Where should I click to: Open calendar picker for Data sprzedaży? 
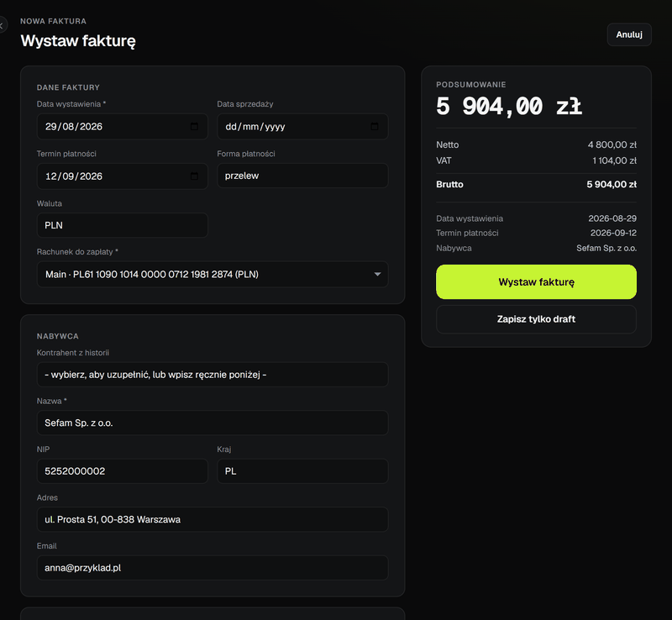point(374,127)
